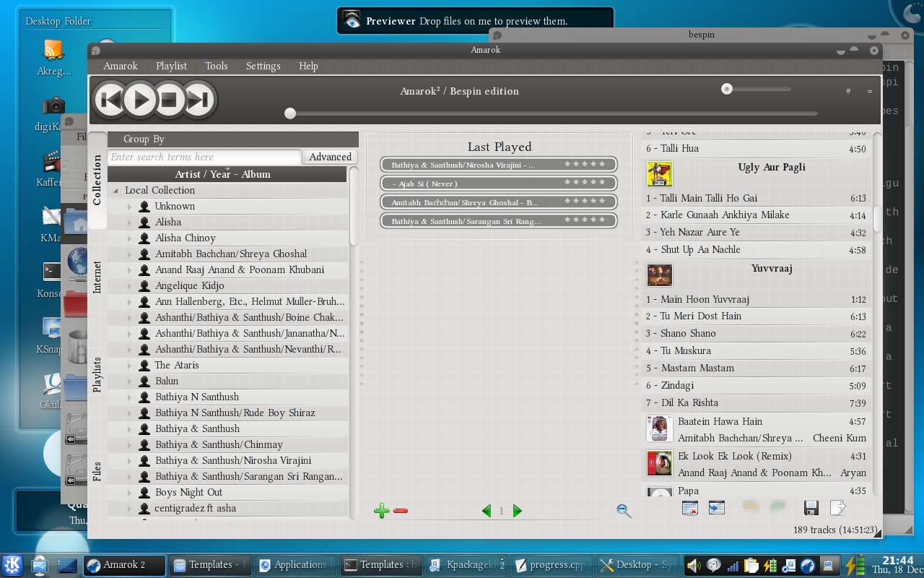Screen dimensions: 924x578
Task: Open the Help menu
Action: click(x=308, y=66)
